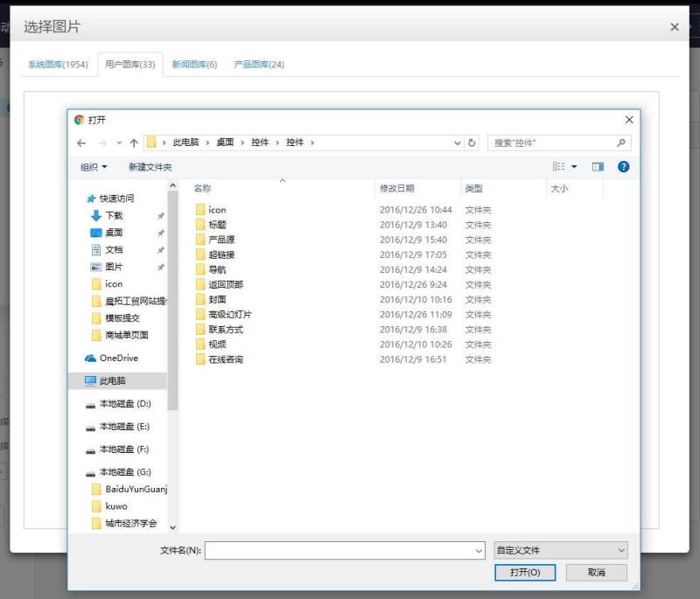
Task: Change view layout icon
Action: [x=559, y=166]
